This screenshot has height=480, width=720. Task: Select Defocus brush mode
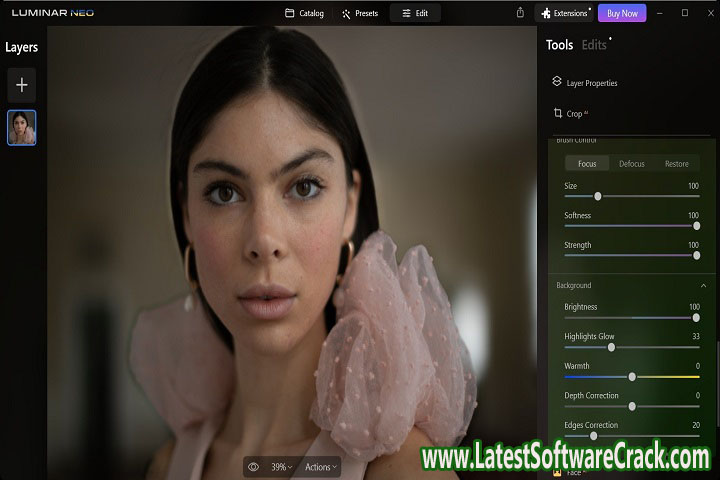(631, 164)
